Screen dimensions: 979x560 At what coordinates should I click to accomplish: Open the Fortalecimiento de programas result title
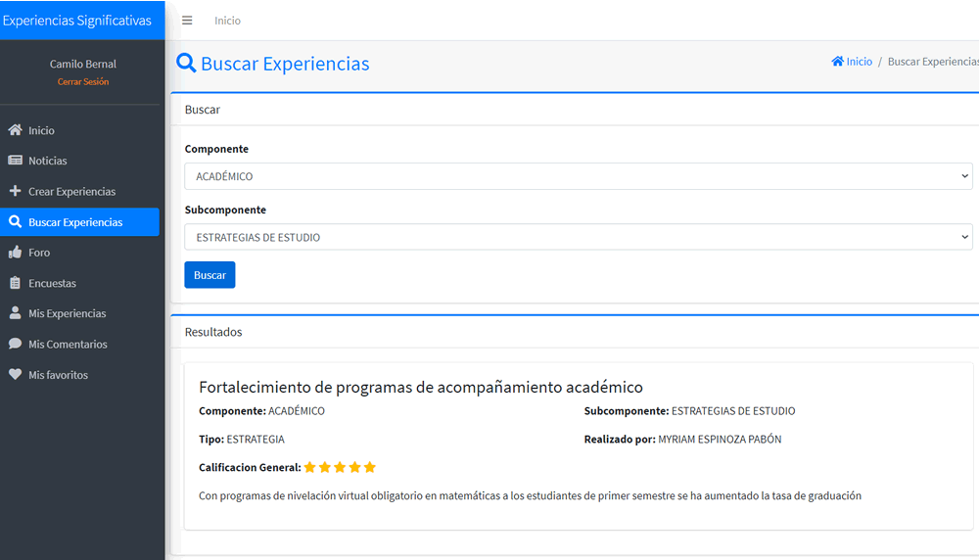(x=420, y=387)
